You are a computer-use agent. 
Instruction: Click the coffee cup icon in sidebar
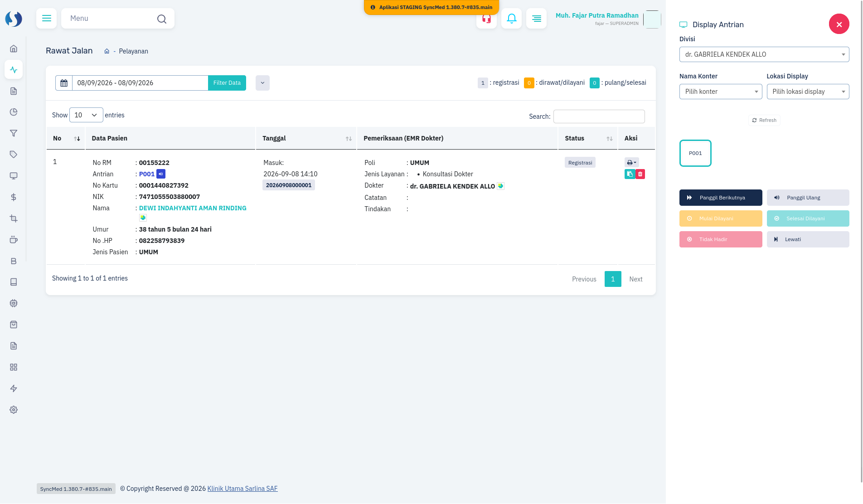pyautogui.click(x=14, y=239)
